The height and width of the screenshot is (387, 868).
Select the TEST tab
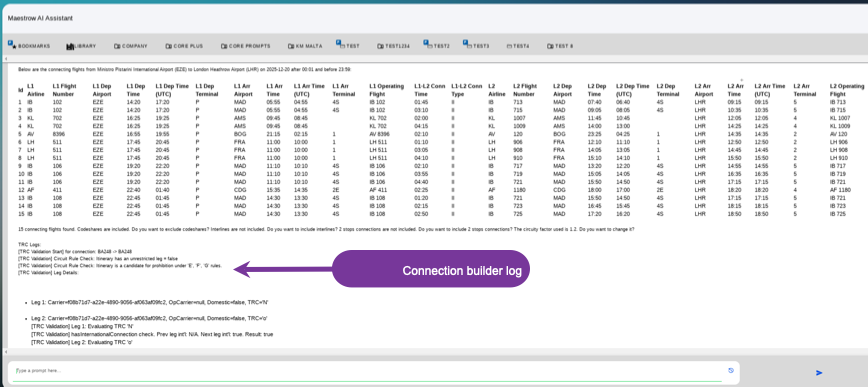(x=348, y=45)
